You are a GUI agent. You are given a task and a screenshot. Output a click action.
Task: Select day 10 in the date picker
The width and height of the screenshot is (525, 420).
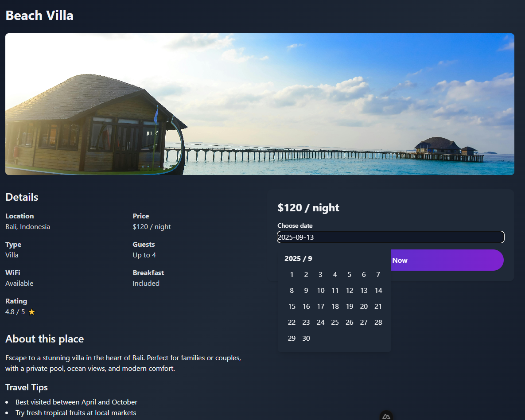coord(320,291)
